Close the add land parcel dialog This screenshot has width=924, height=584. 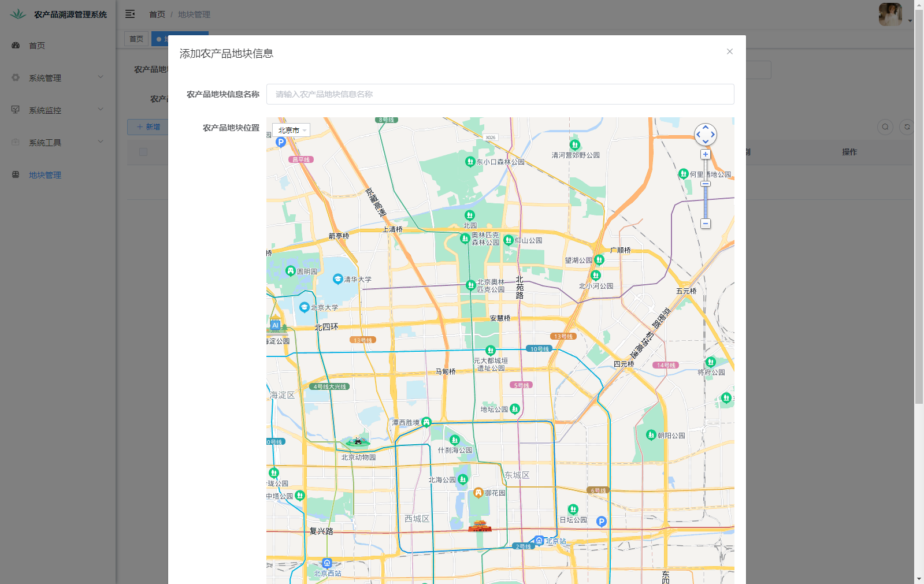coord(730,51)
